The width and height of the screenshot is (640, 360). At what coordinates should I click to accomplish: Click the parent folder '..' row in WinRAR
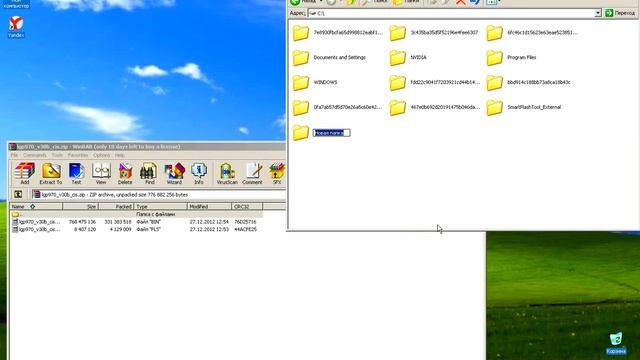136,214
